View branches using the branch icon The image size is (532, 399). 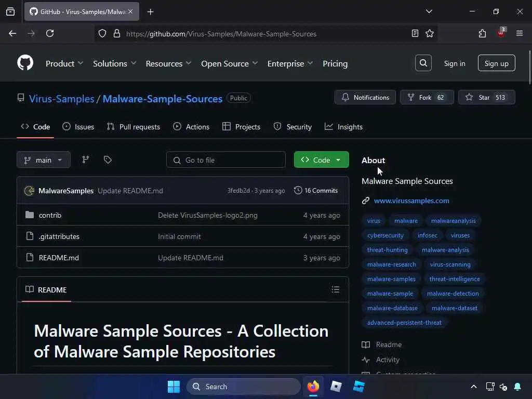86,159
